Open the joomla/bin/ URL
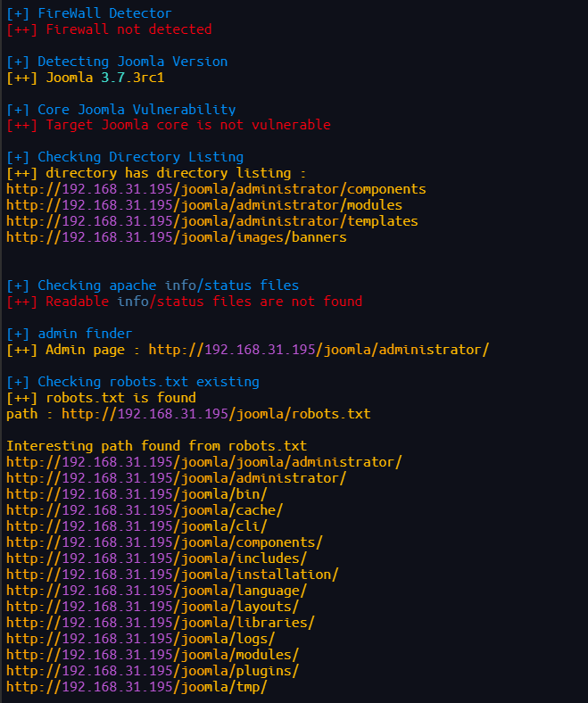Viewport: 588px width, 703px height. tap(137, 494)
